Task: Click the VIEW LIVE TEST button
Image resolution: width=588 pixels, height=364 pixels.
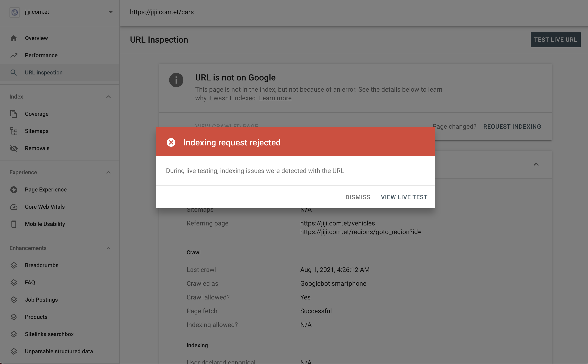Action: (x=404, y=196)
